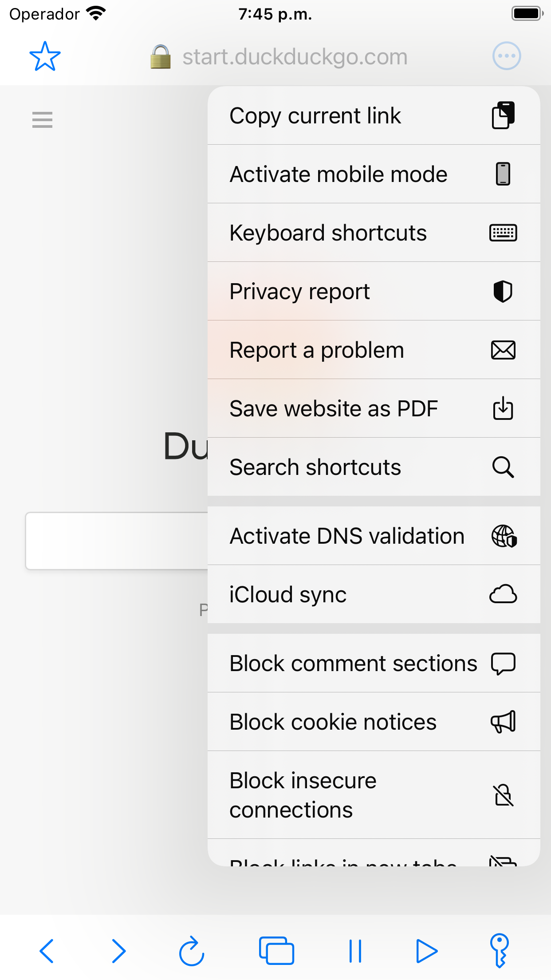
Task: Activate DNS validation option
Action: pyautogui.click(x=374, y=536)
